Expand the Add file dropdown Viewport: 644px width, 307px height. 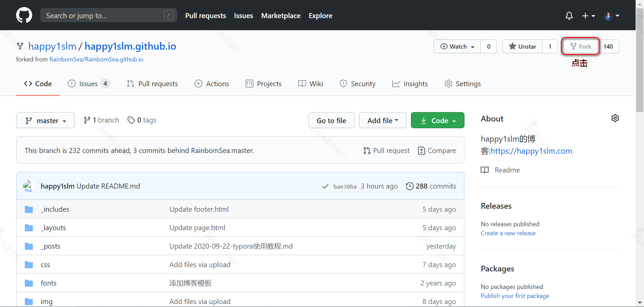tap(383, 120)
